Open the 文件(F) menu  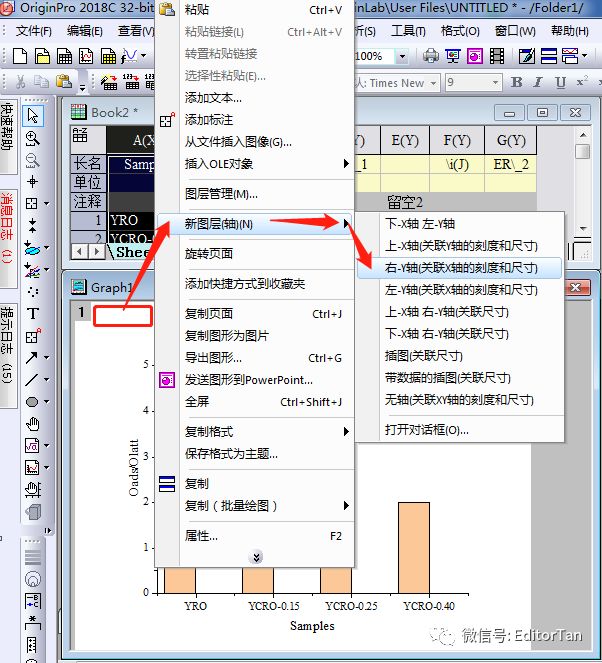[33, 31]
